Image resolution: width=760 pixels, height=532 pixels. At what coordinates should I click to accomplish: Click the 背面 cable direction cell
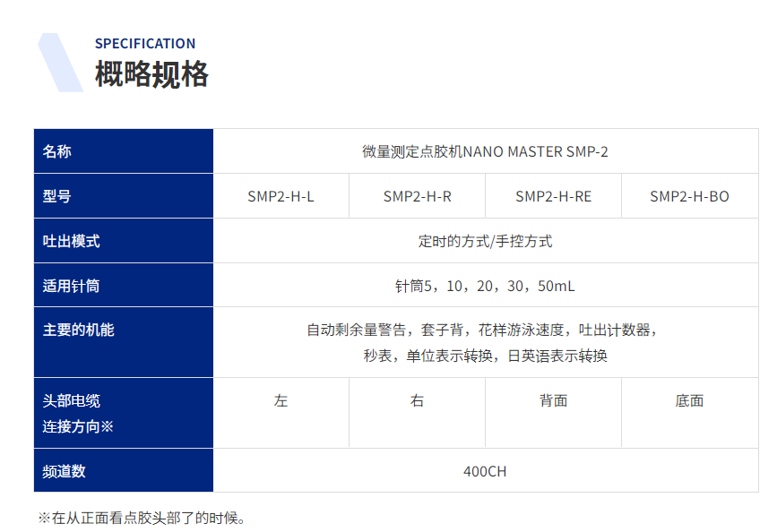553,401
